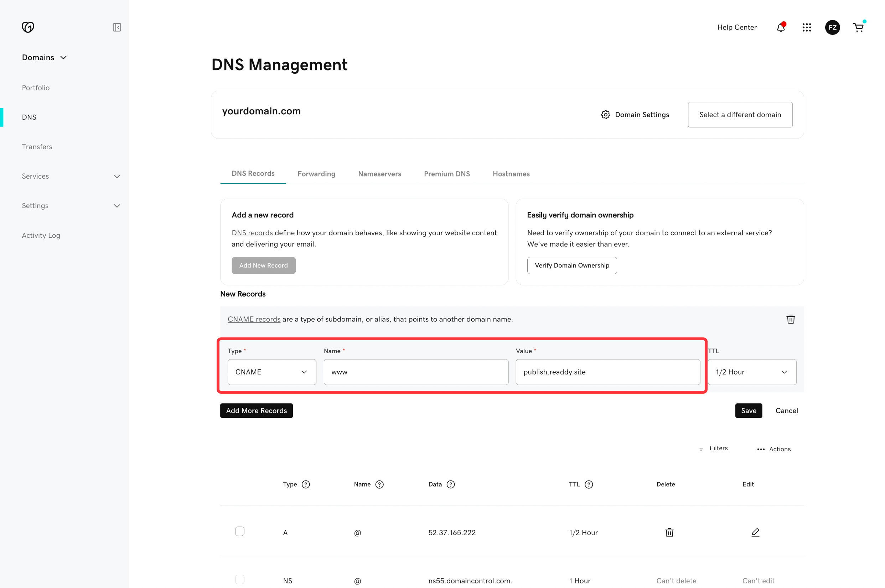Image resolution: width=885 pixels, height=588 pixels.
Task: Click the Type column help icon
Action: [306, 484]
